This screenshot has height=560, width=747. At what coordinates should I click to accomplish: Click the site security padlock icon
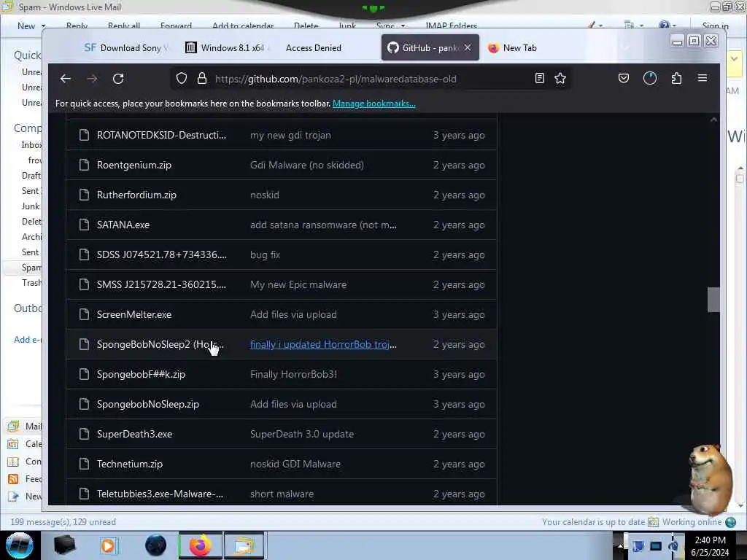[202, 79]
